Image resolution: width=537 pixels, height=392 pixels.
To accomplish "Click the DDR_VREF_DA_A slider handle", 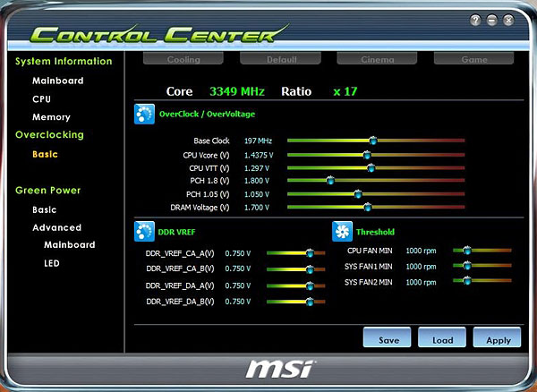I will click(x=310, y=285).
